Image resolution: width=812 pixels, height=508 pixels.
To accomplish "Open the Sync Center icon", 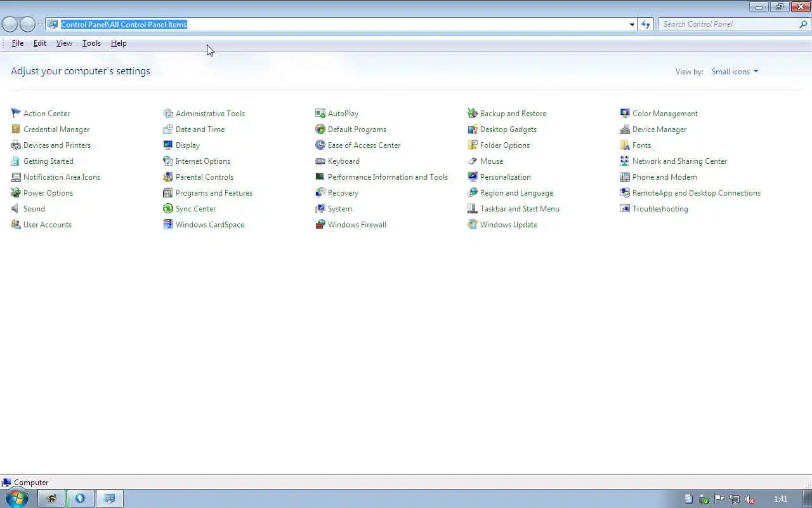I will pyautogui.click(x=168, y=209).
